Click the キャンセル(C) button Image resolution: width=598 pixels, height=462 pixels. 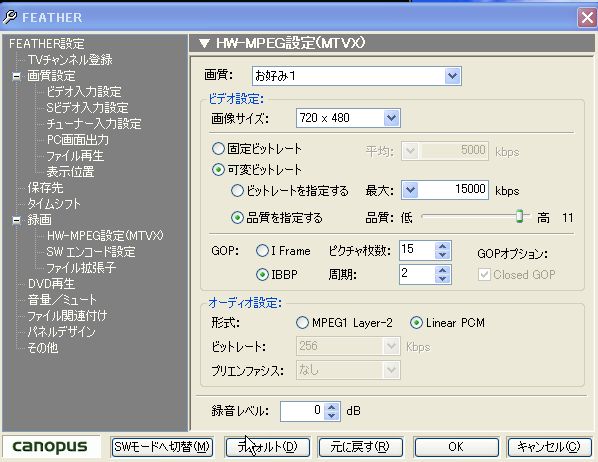(549, 447)
